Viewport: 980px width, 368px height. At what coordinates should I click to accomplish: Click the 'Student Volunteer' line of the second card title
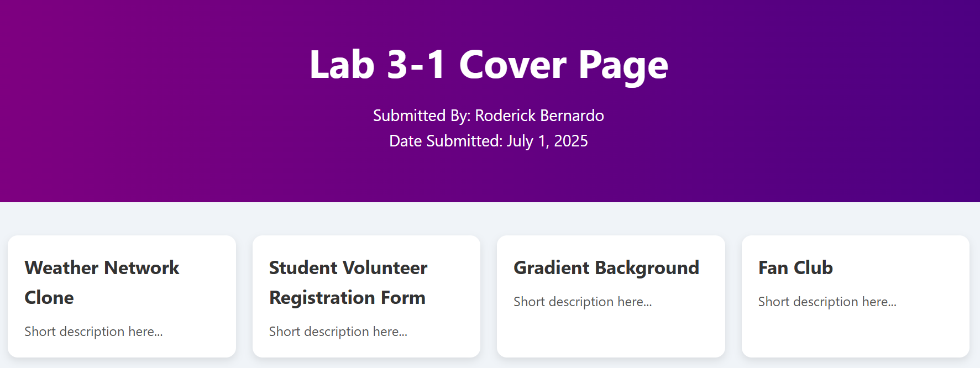point(348,268)
